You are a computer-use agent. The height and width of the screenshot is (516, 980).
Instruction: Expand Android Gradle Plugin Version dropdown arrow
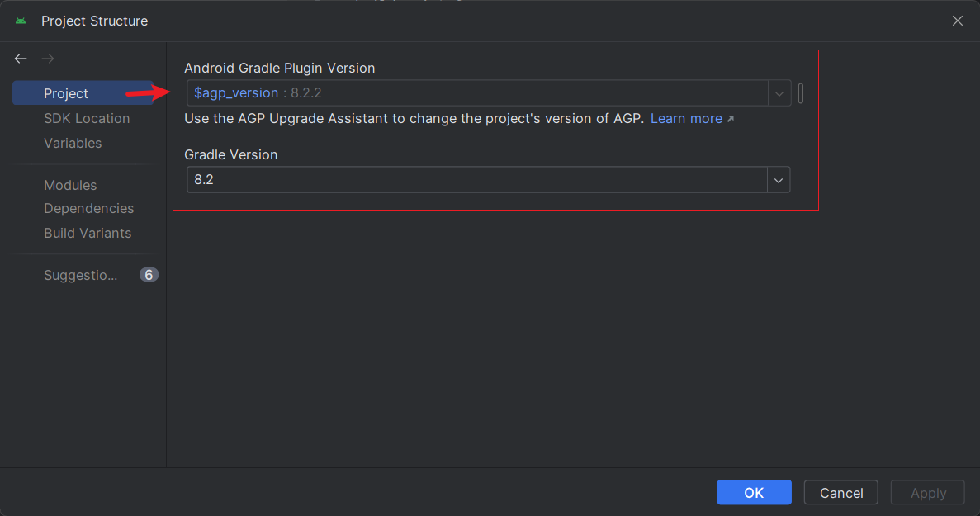click(x=779, y=93)
